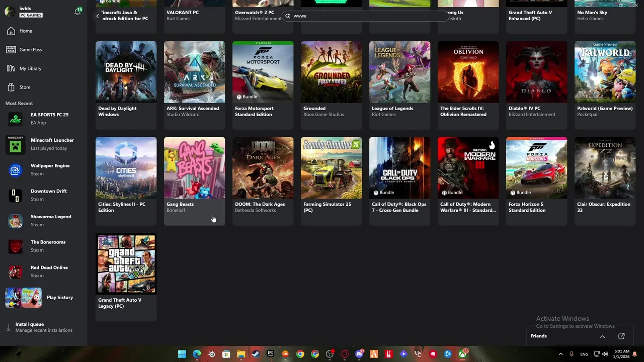Open Microsoft Edge from taskbar

tap(197, 354)
